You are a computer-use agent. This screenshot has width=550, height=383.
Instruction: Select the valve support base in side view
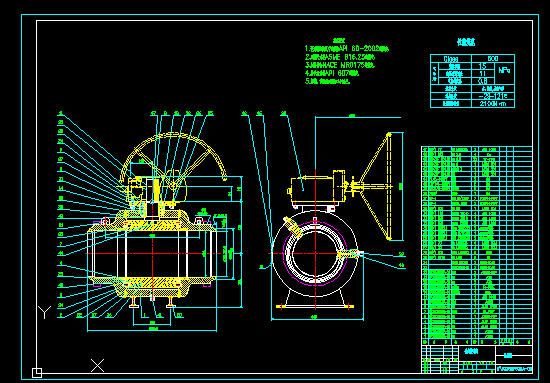pyautogui.click(x=315, y=302)
